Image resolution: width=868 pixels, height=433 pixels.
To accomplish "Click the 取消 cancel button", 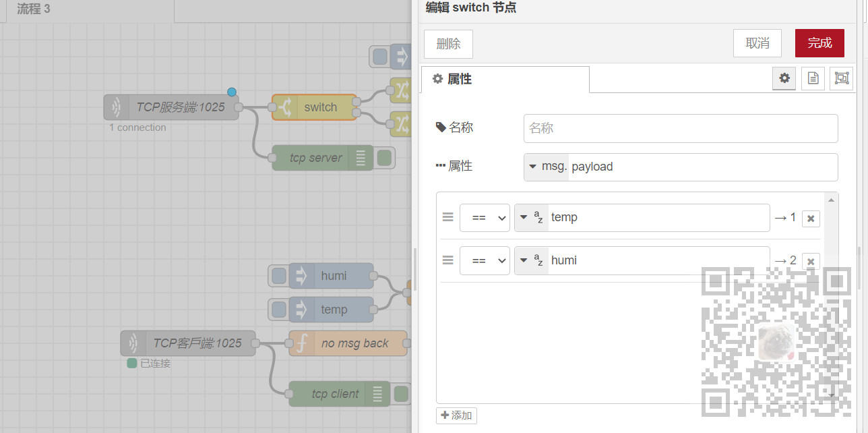I will (757, 43).
